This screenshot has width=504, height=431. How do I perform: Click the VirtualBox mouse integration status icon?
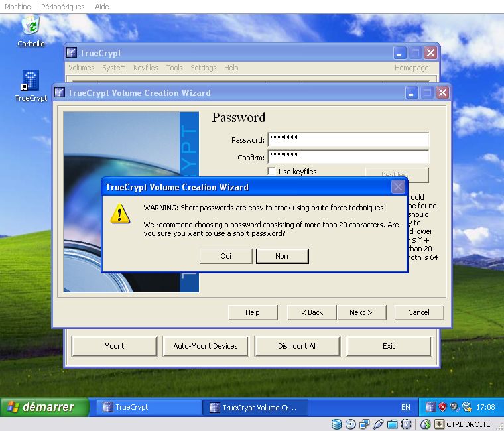[425, 424]
